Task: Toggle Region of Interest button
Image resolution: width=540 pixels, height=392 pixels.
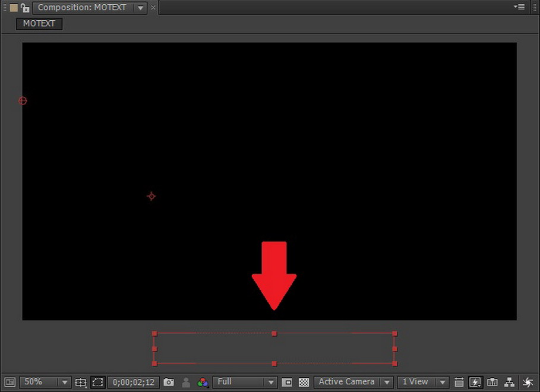Action: (x=287, y=382)
